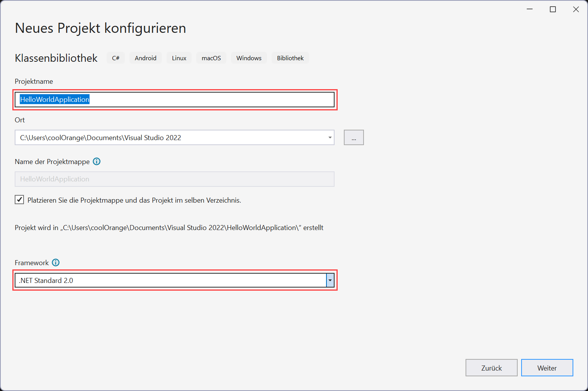Select the Bibliothek project type tag
This screenshot has width=588, height=391.
tap(290, 58)
